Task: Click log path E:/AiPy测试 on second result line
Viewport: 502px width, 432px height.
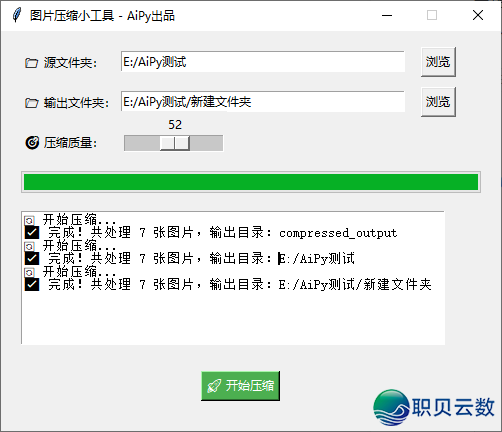Action: 317,259
